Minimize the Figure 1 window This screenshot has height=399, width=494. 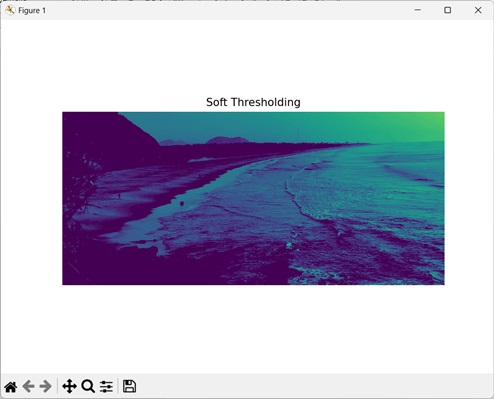tap(417, 10)
